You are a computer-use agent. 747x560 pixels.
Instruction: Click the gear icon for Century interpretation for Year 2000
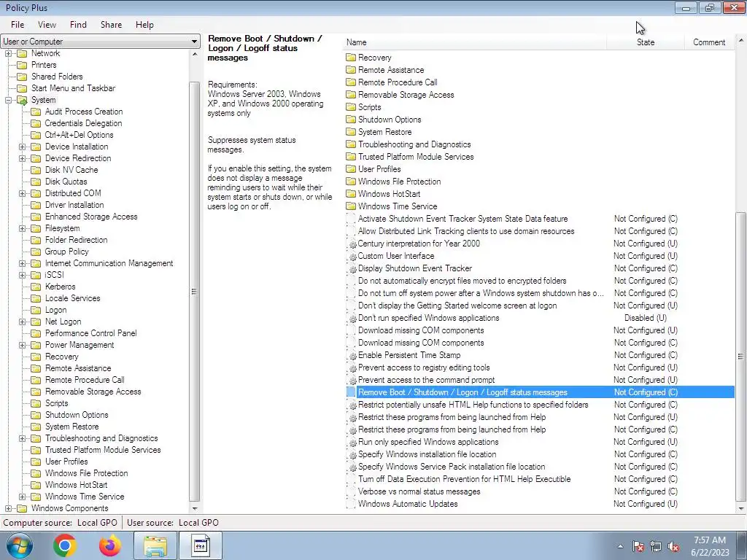click(351, 244)
